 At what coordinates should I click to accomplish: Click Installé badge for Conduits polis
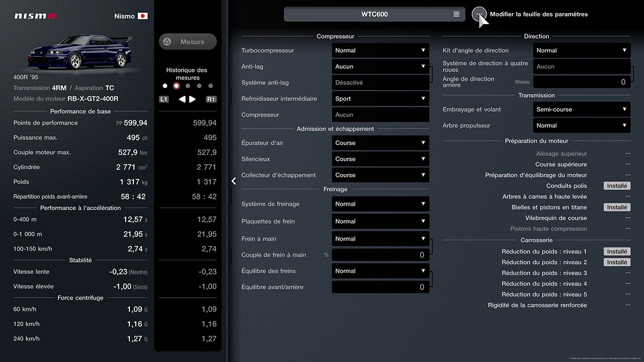617,186
